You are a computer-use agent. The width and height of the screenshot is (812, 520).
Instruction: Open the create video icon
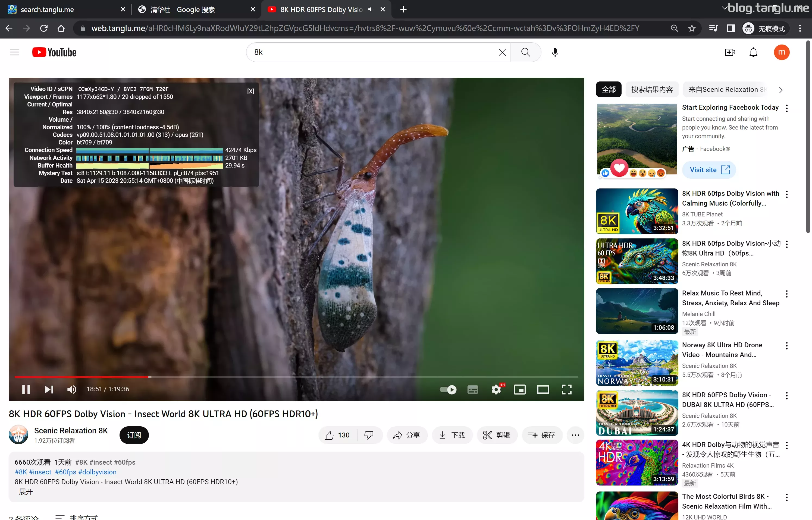point(730,52)
